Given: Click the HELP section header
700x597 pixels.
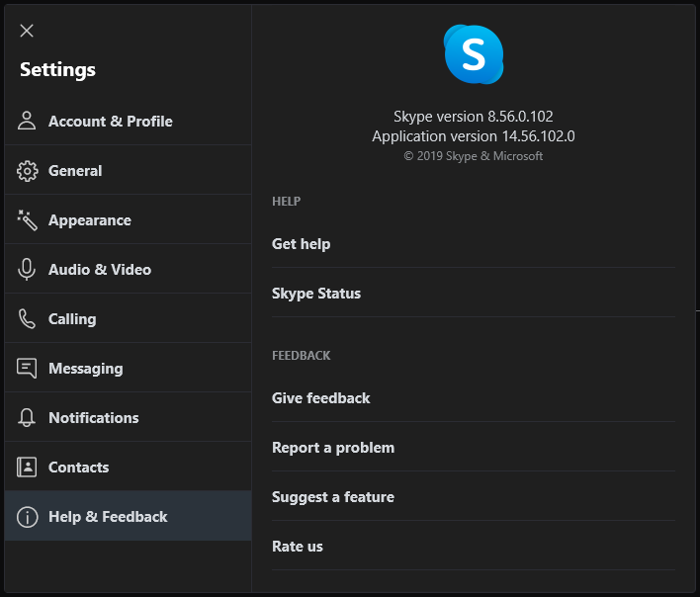Looking at the screenshot, I should tap(286, 202).
